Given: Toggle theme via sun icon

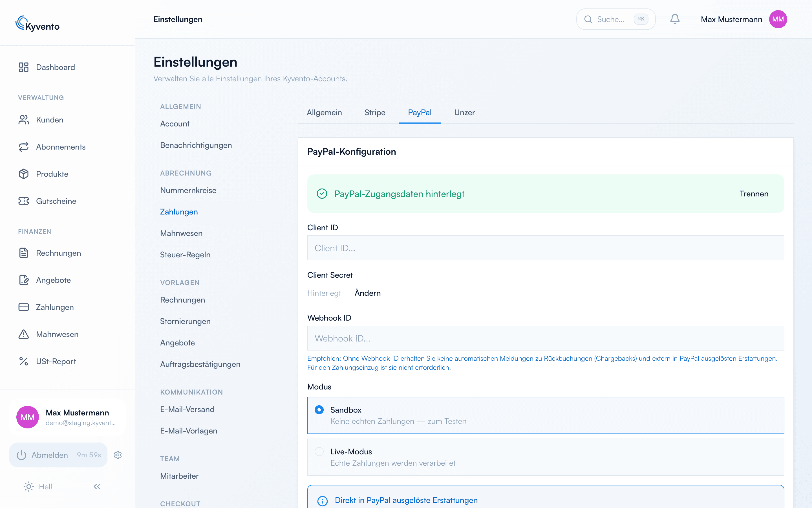Looking at the screenshot, I should pyautogui.click(x=29, y=487).
